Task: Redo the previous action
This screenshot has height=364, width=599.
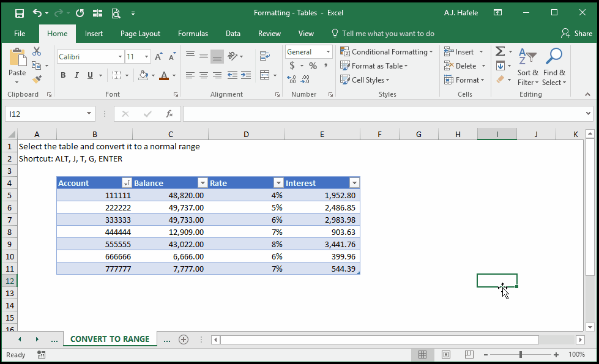Action: pos(59,13)
